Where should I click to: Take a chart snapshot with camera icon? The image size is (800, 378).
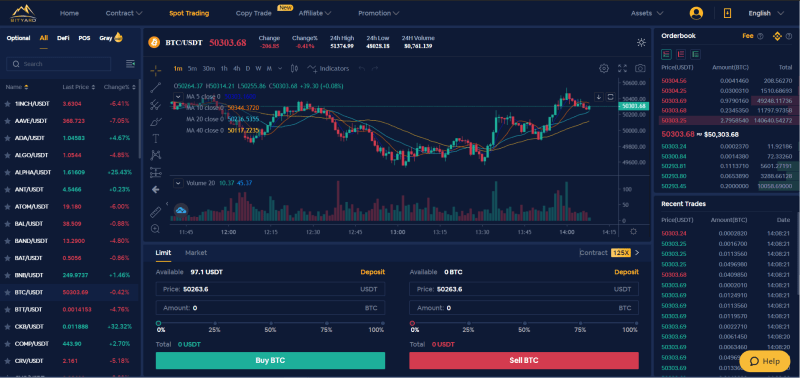[x=640, y=68]
